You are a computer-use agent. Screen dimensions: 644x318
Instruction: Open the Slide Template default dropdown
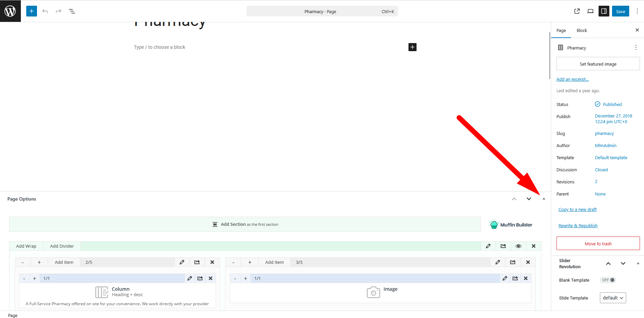tap(613, 298)
